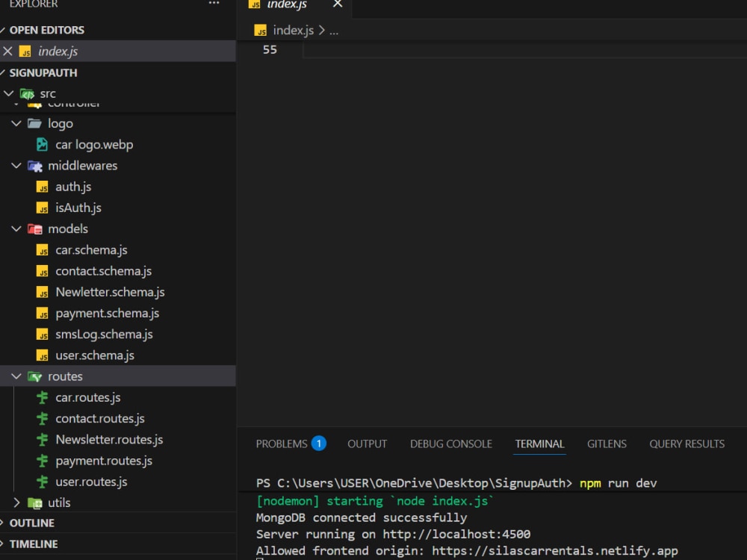Collapse the middlewares folder chevron
Image resolution: width=747 pixels, height=560 pixels.
point(16,166)
